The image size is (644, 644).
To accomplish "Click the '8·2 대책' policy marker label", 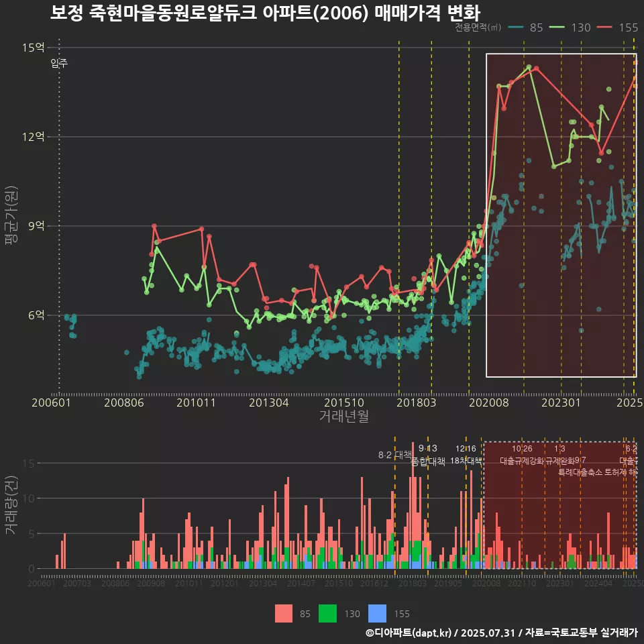I will click(394, 455).
